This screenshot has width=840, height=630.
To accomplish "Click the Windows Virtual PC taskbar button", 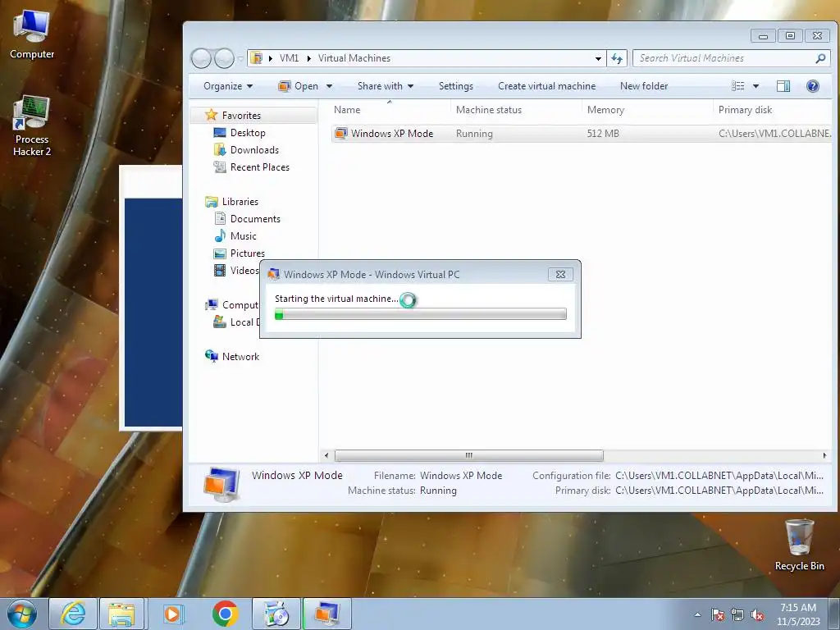I will pos(326,614).
